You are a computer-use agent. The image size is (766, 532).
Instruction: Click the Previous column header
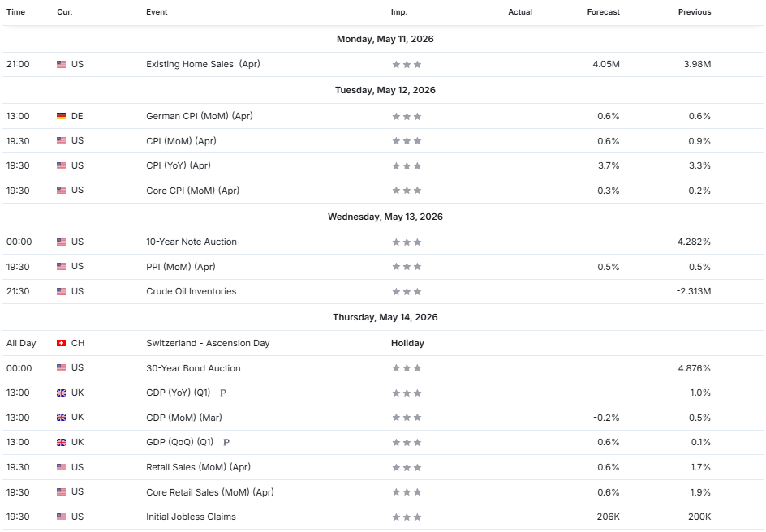click(695, 11)
